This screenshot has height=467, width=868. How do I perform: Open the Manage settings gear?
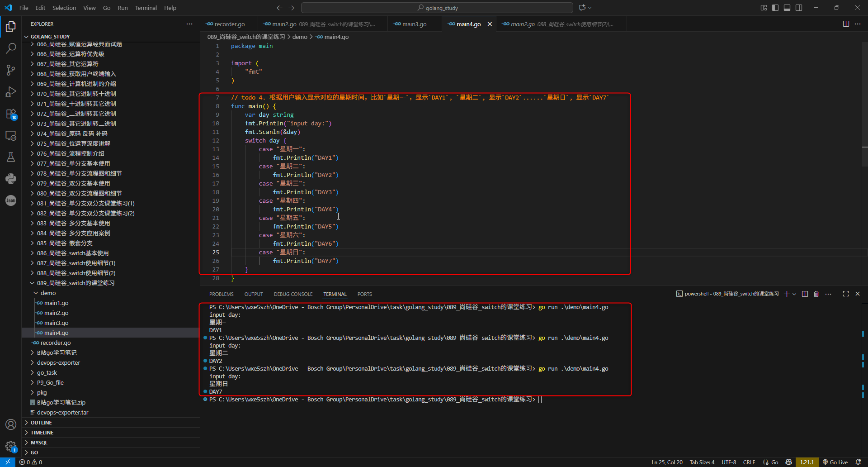11,446
